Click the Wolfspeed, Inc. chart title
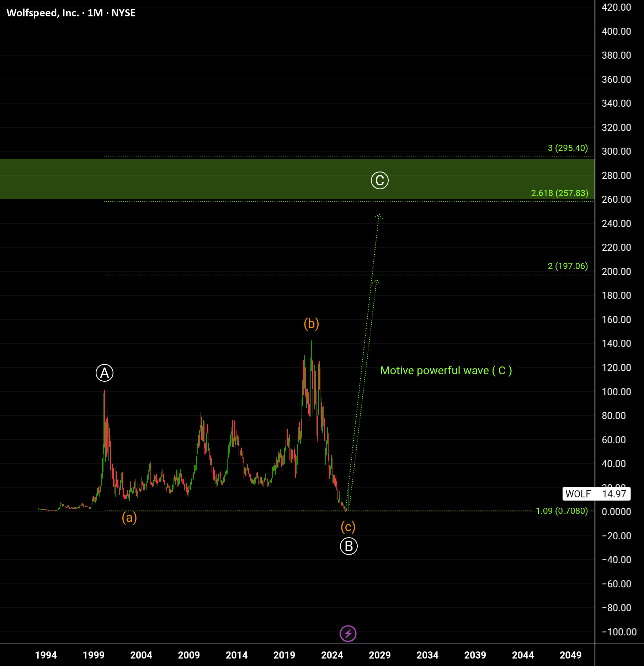The width and height of the screenshot is (644, 666). pyautogui.click(x=71, y=13)
